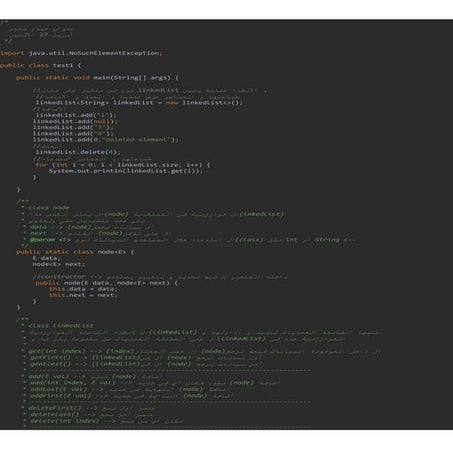Click the '//constructor -->' comment line

[x=159, y=277]
